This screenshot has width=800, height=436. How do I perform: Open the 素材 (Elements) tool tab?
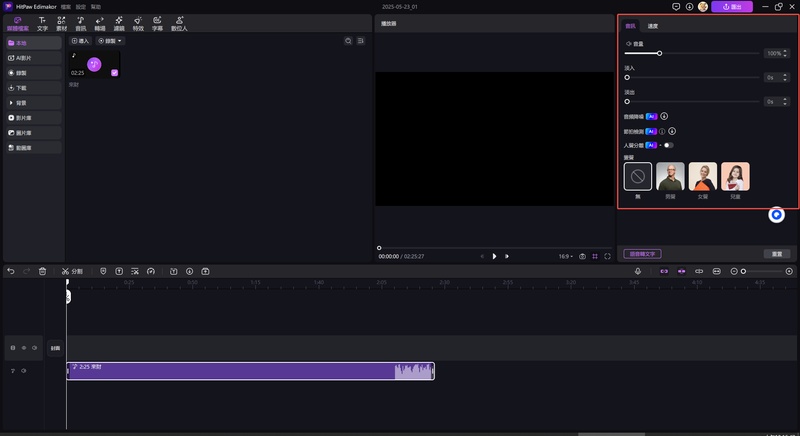tap(62, 23)
